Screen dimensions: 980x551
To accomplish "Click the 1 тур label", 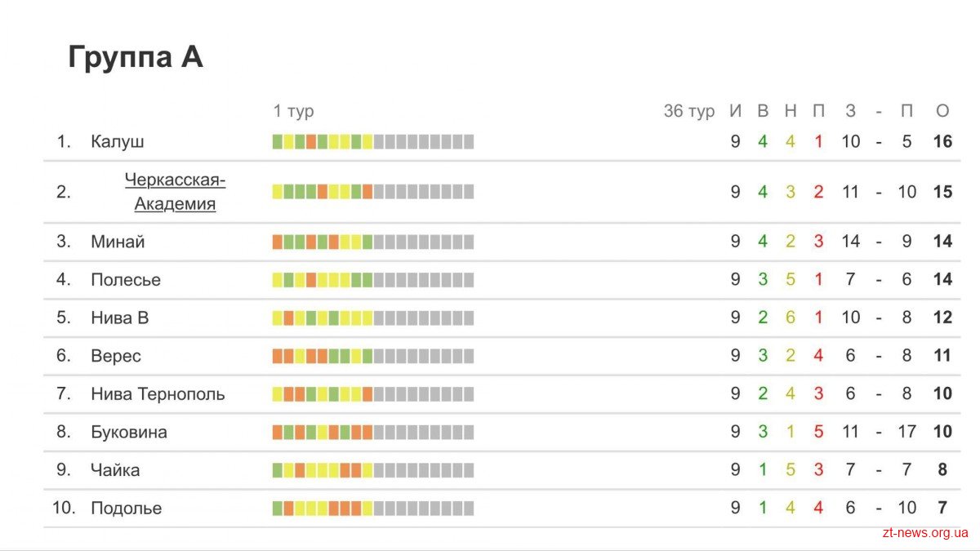I will coord(293,111).
